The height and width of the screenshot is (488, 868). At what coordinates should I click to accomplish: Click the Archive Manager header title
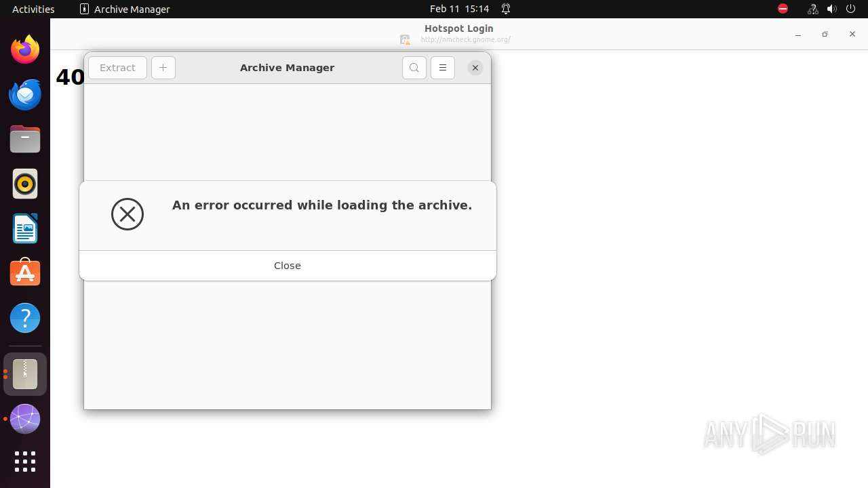pos(288,68)
